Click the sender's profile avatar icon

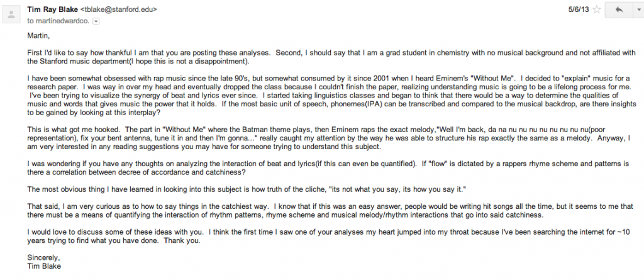(11, 15)
